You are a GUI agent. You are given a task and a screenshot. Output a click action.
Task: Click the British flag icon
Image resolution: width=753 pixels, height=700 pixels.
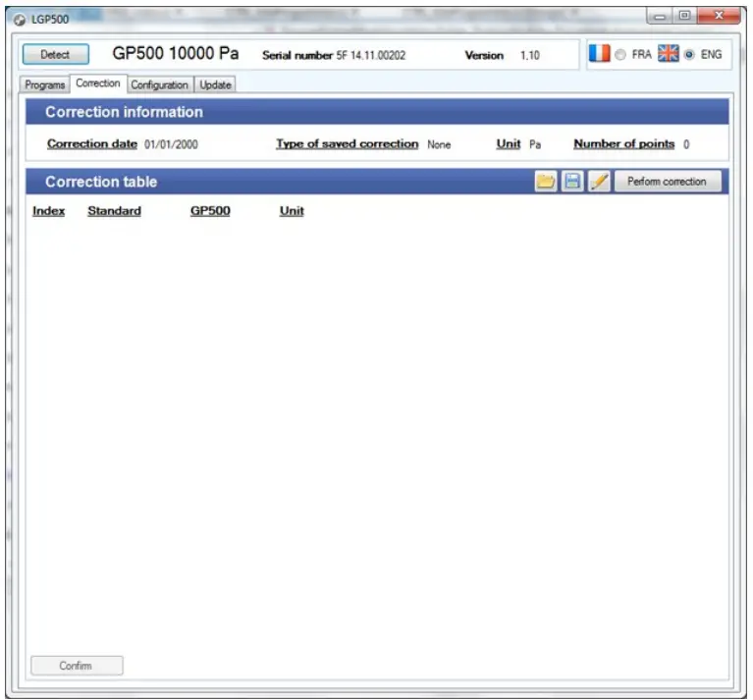tap(668, 53)
